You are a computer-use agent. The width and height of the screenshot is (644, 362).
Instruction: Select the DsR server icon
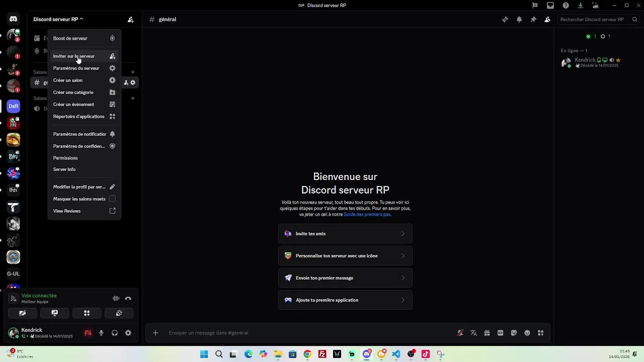[x=14, y=106]
